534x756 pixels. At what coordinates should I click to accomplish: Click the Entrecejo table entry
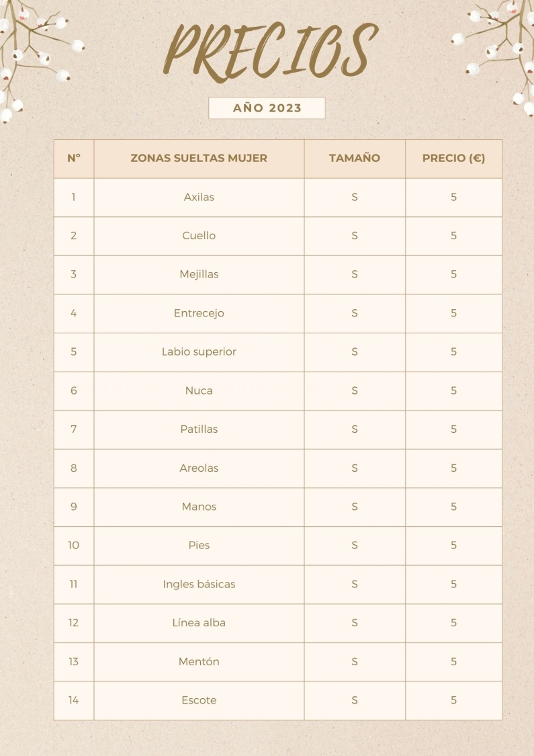tap(199, 313)
